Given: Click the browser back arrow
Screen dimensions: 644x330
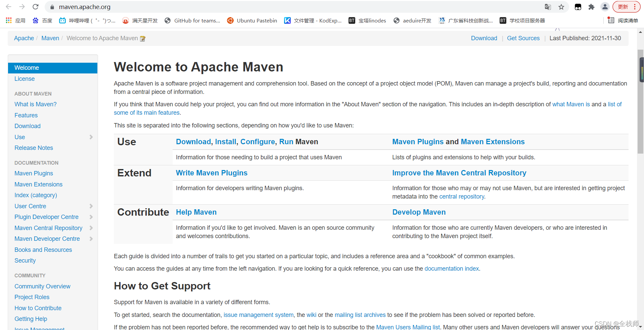Looking at the screenshot, I should tap(9, 7).
